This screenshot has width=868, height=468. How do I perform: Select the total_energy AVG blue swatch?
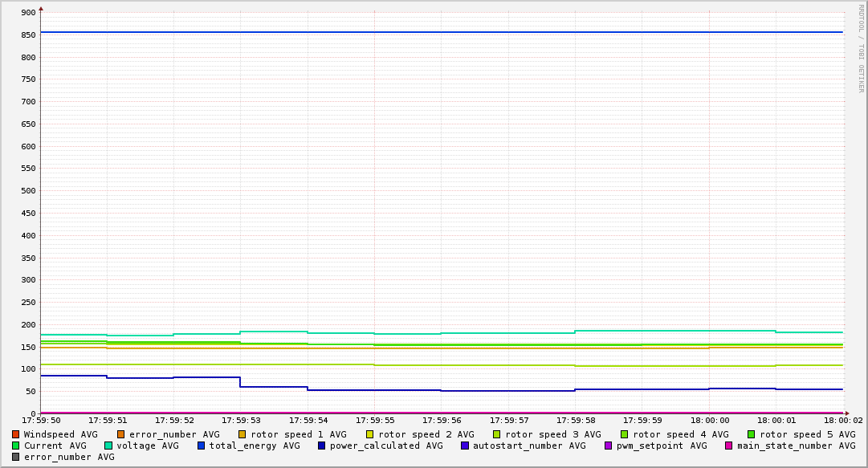pos(202,446)
